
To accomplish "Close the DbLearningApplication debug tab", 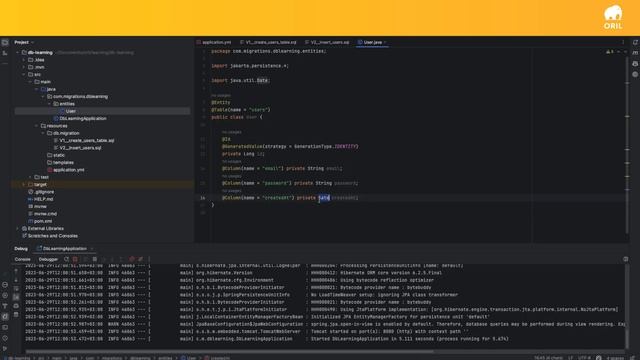I will [x=92, y=249].
